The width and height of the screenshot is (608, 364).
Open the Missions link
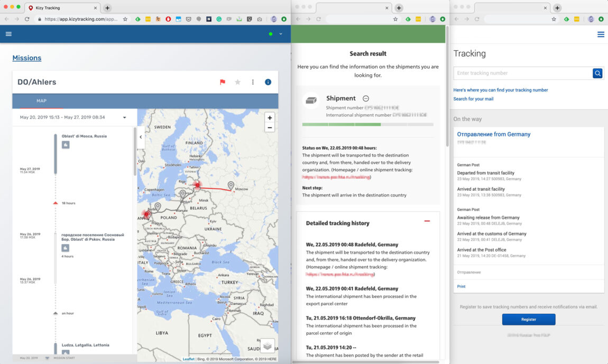(x=27, y=58)
